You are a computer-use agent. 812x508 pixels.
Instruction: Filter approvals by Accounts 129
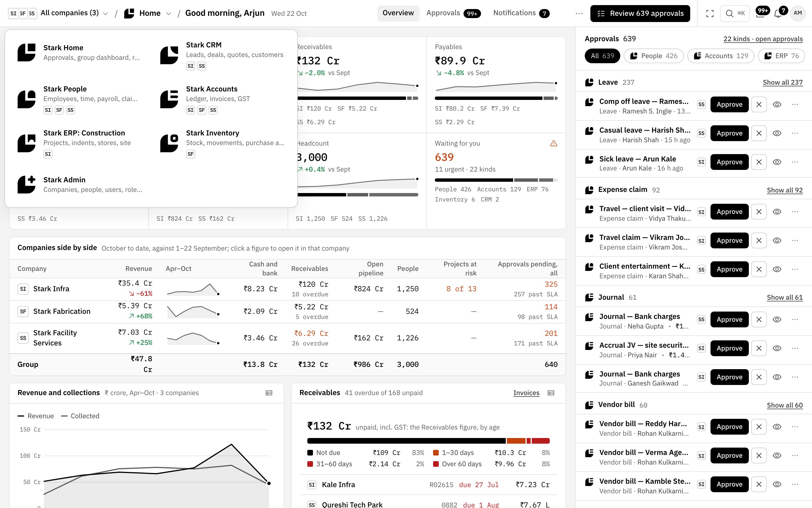pyautogui.click(x=721, y=56)
